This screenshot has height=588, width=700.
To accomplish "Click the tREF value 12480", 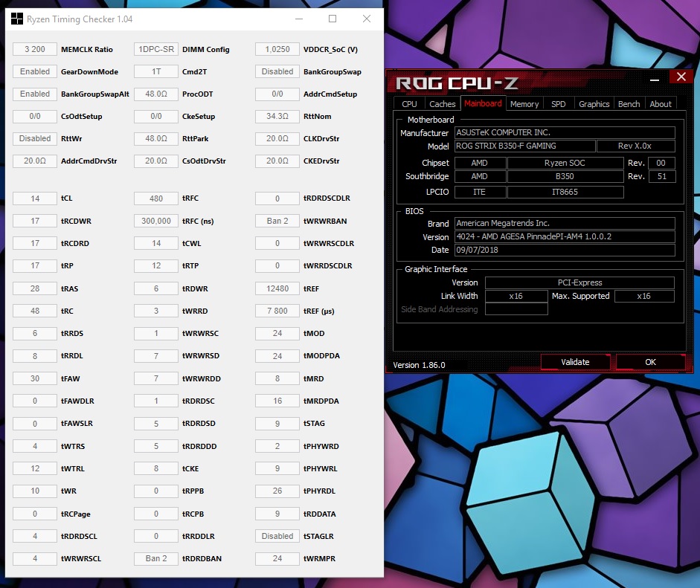I will [x=277, y=288].
